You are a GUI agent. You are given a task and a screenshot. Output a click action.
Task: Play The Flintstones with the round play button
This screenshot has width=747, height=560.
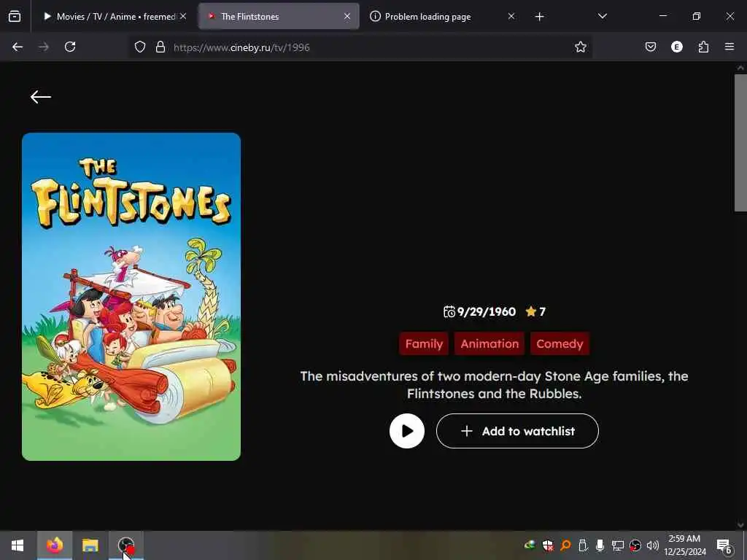tap(407, 431)
